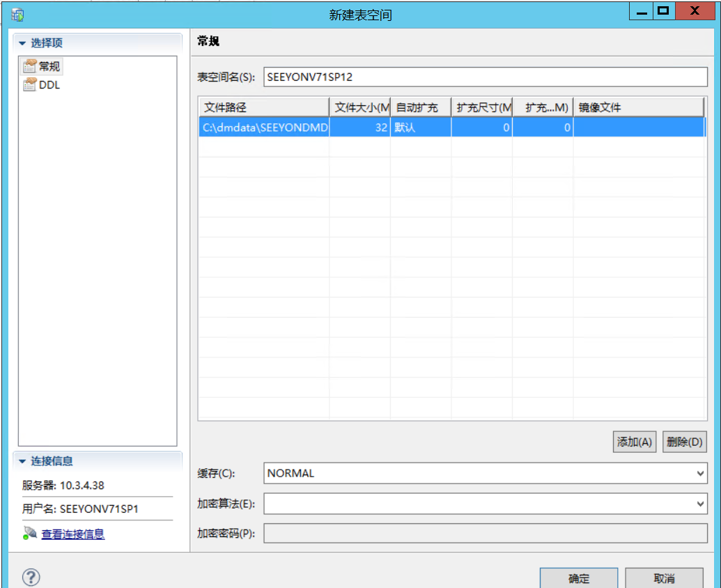The width and height of the screenshot is (721, 588).
Task: Click the 扩充尺寸 column header
Action: [x=482, y=107]
